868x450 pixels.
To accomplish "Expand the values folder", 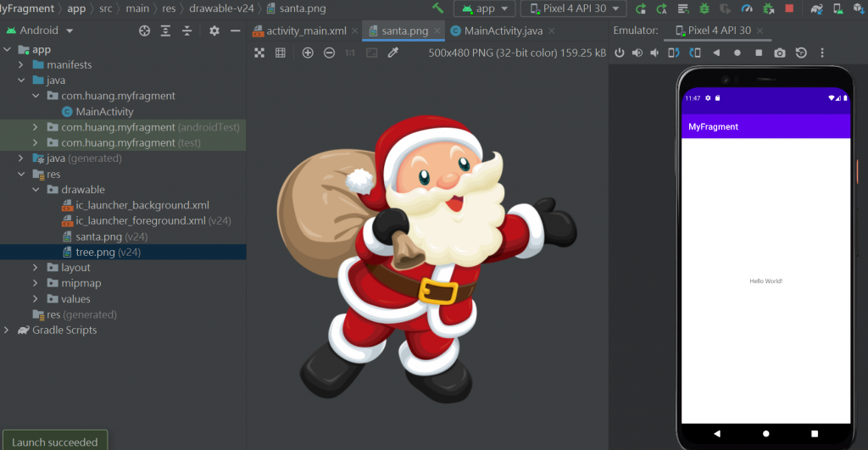I will tap(36, 299).
